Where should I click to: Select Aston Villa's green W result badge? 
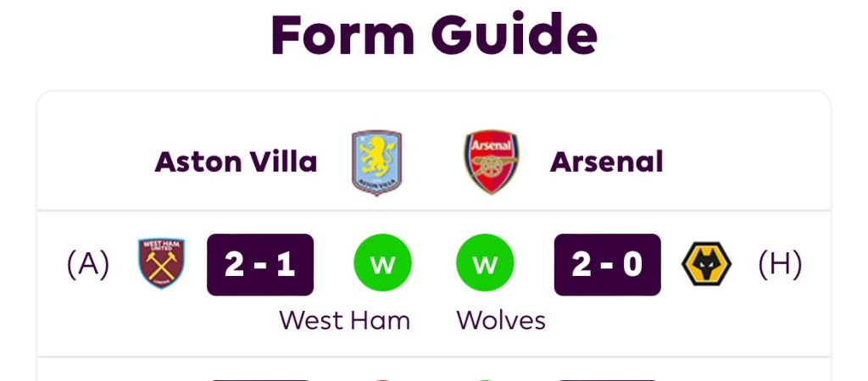tap(382, 264)
